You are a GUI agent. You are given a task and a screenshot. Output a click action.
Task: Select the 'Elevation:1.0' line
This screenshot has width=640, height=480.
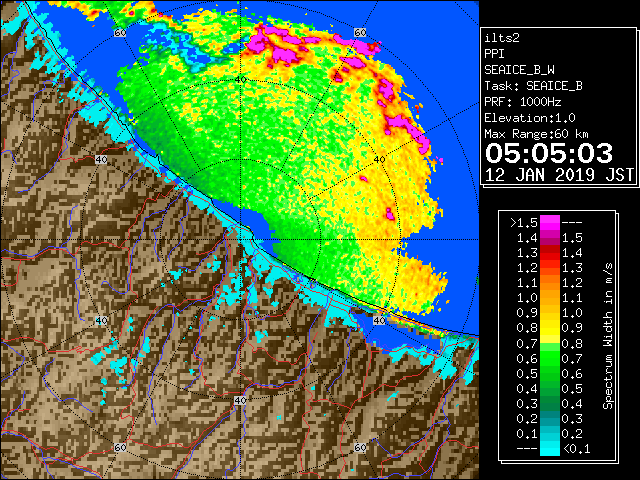530,118
